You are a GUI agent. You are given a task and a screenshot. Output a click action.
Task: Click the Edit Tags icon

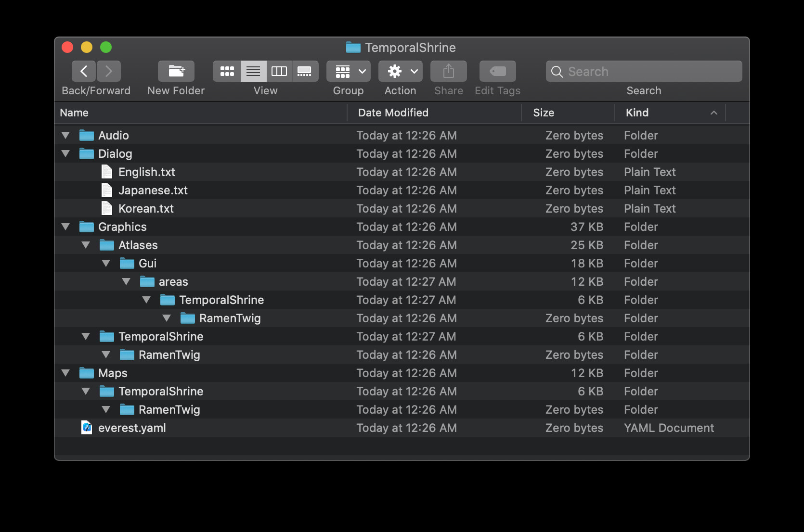click(x=497, y=71)
